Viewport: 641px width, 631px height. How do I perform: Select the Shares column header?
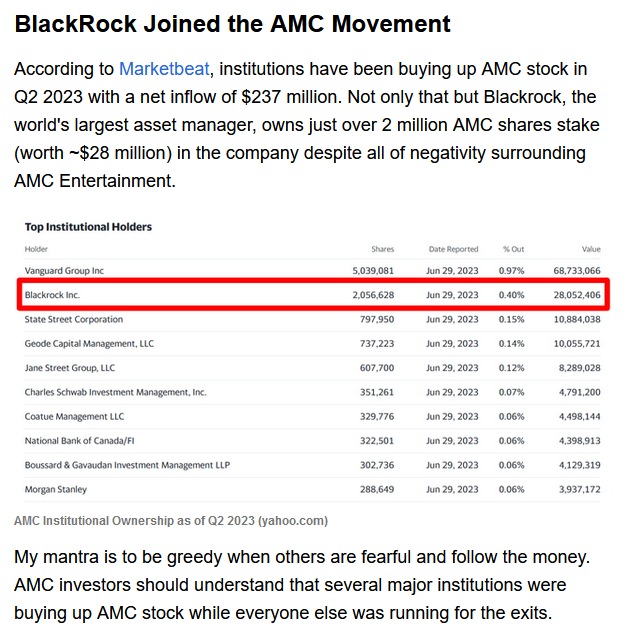click(x=382, y=249)
